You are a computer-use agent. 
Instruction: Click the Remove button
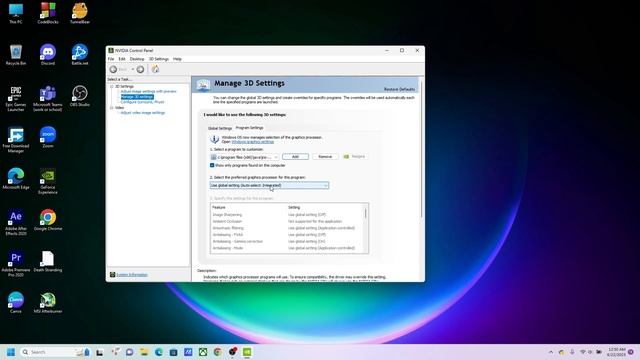pos(325,157)
